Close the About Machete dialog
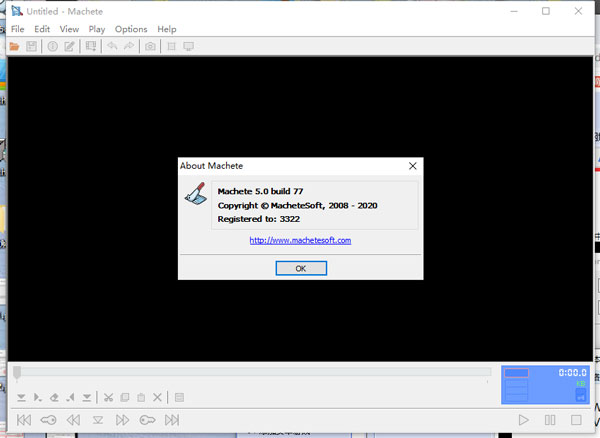 click(x=412, y=166)
